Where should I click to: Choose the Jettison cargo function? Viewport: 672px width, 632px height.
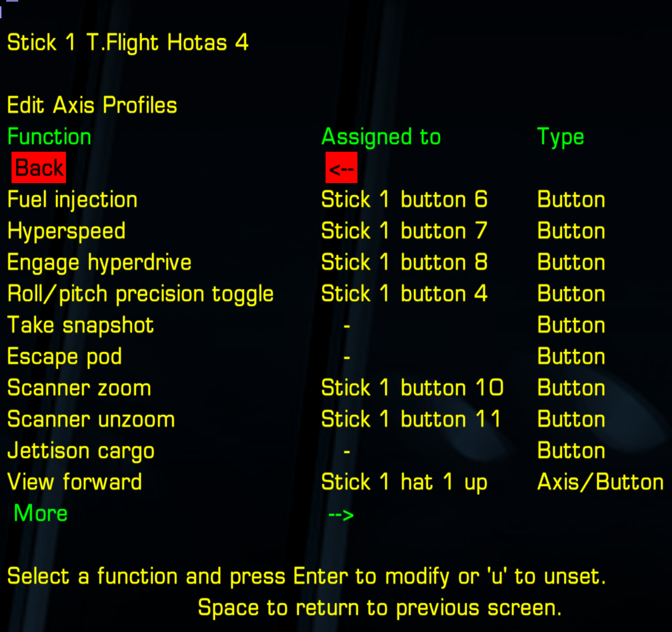point(81,451)
